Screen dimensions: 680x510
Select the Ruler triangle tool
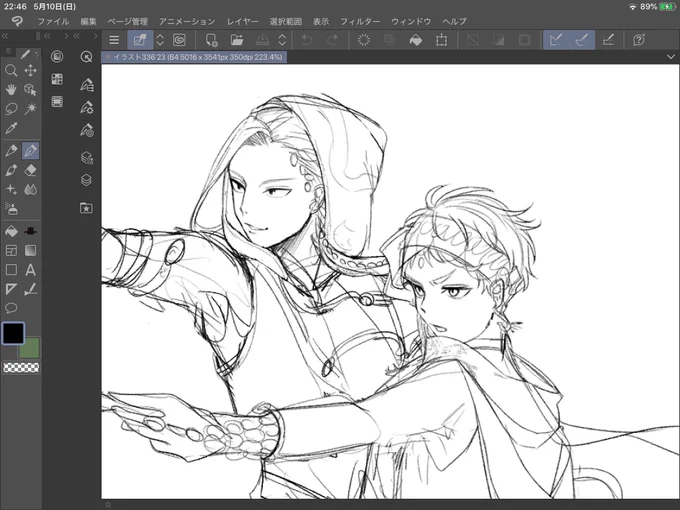[x=11, y=289]
